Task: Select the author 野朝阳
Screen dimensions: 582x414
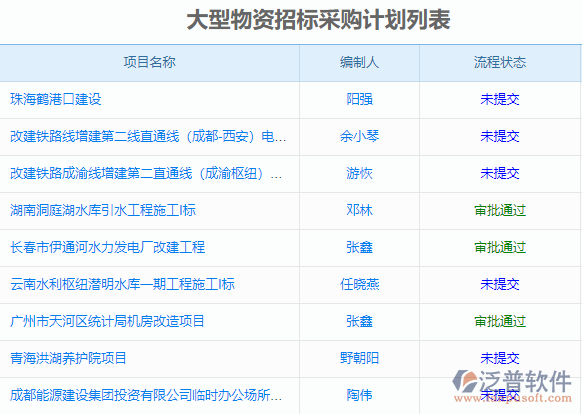Action: click(359, 358)
